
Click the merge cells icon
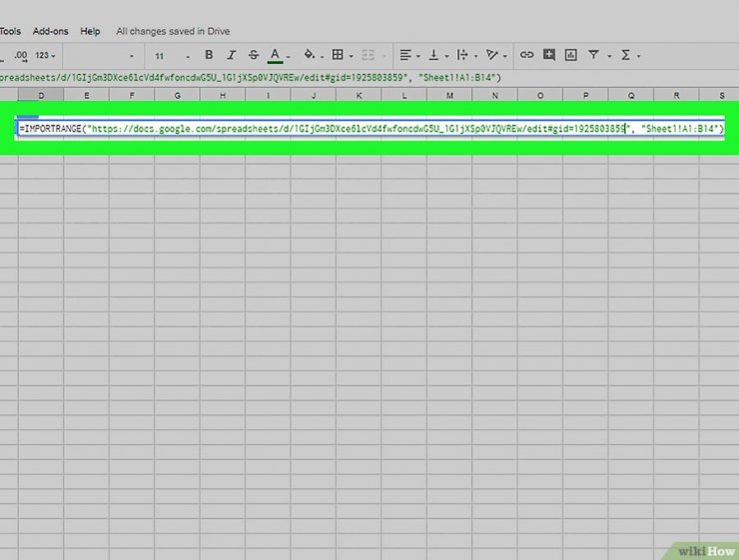368,55
